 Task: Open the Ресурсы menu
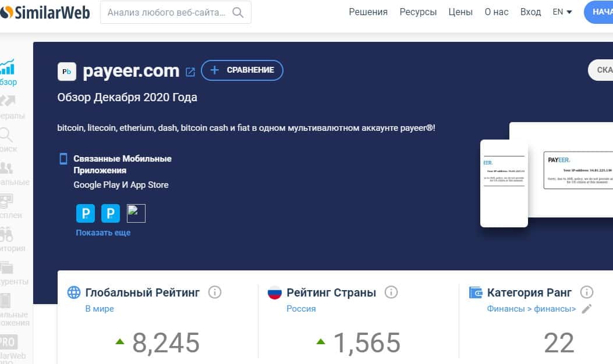pyautogui.click(x=418, y=12)
